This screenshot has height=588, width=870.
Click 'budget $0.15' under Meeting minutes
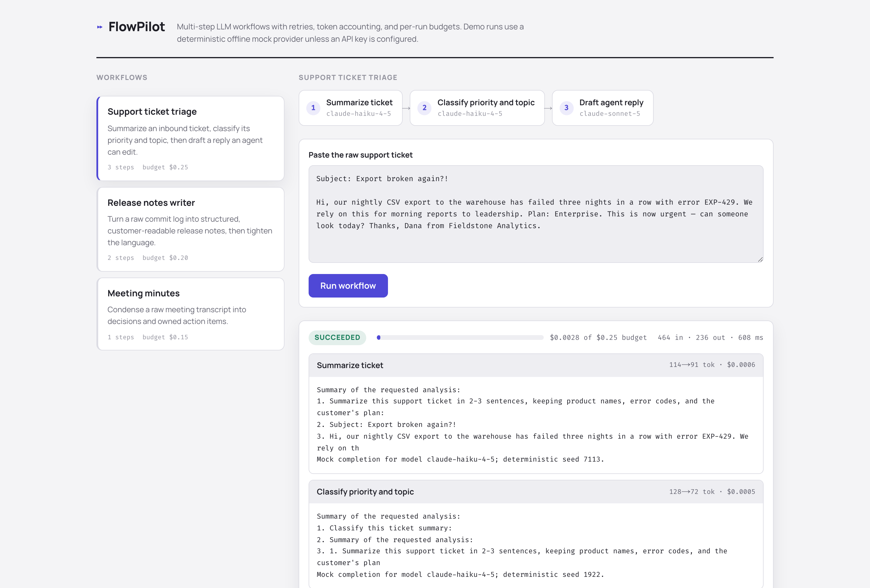point(165,337)
